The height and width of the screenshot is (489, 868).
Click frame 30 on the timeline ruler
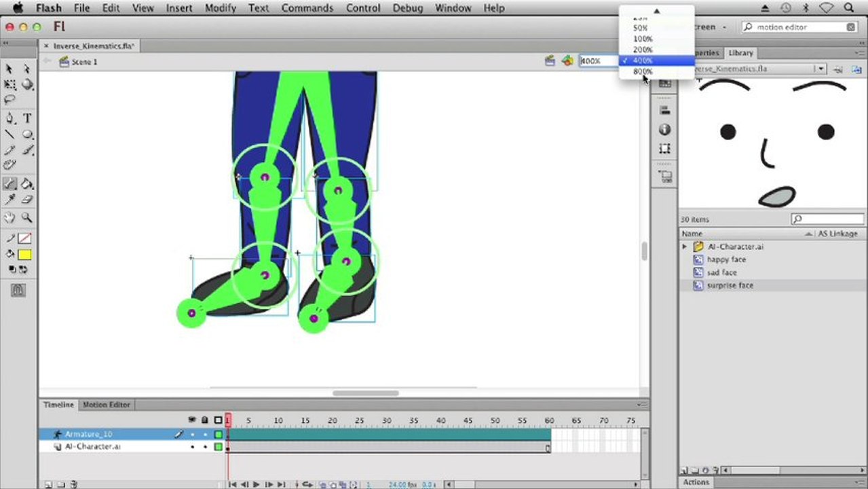point(386,421)
